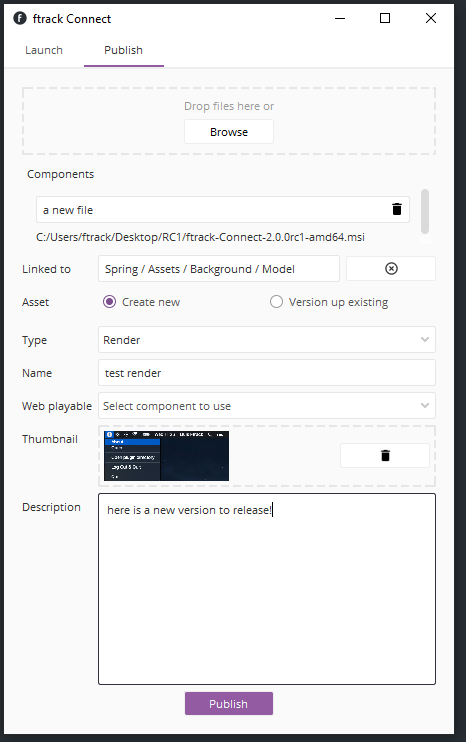Close the ftrack Connect window
Viewport: 466px width, 742px height.
pyautogui.click(x=431, y=18)
